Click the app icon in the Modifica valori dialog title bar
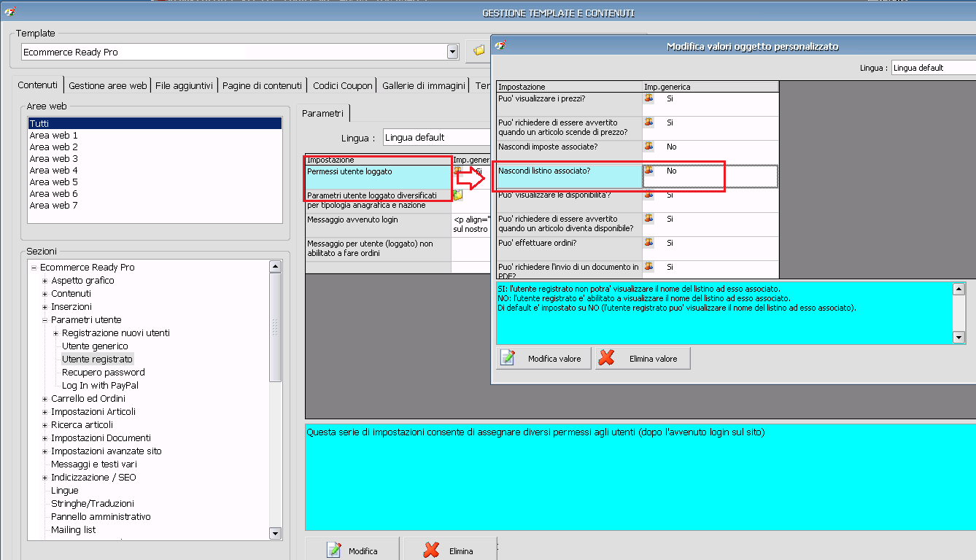This screenshot has width=976, height=560. (x=500, y=45)
